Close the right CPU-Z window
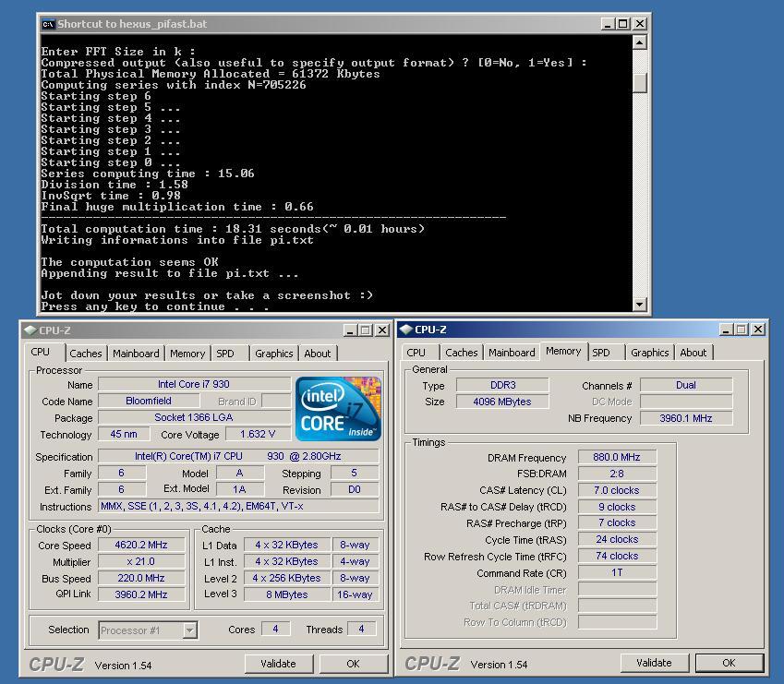The height and width of the screenshot is (684, 784). click(758, 330)
